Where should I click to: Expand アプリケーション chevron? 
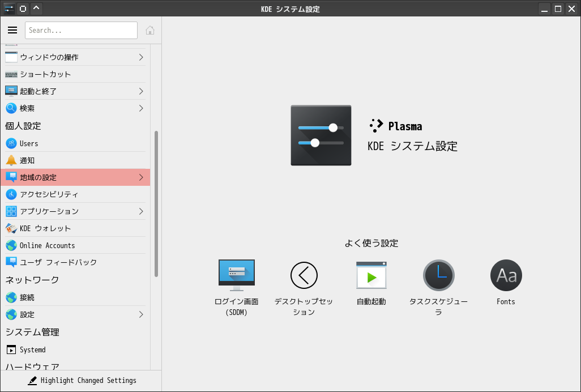141,211
